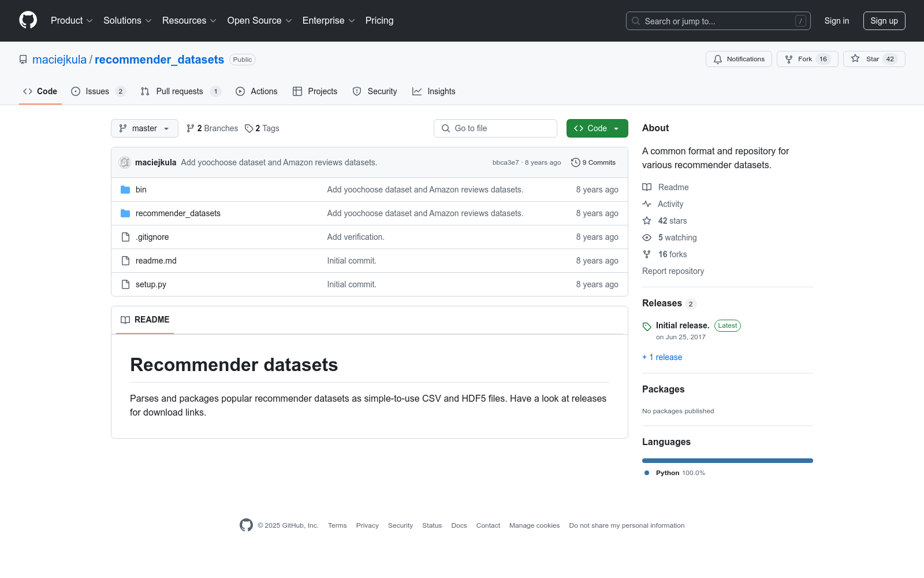Image resolution: width=924 pixels, height=578 pixels.
Task: Click the readme.md file icon
Action: click(x=125, y=261)
